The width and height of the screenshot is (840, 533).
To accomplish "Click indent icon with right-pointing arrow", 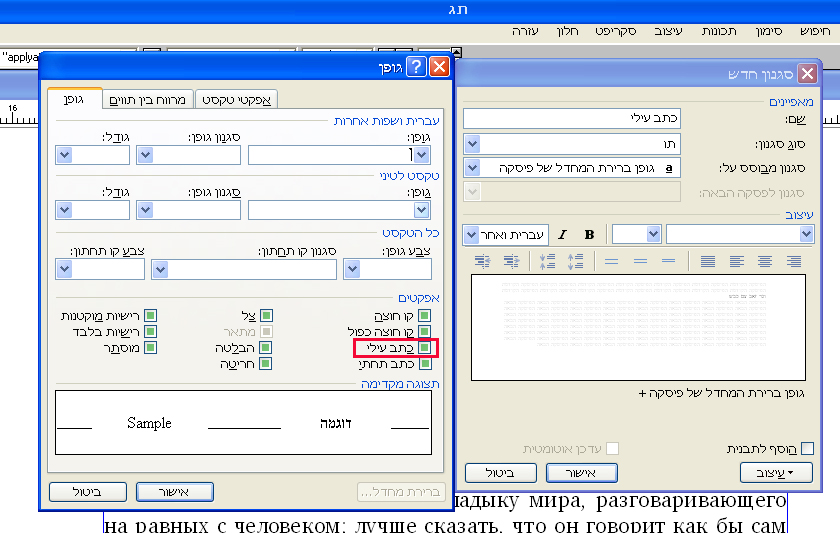I will click(x=511, y=261).
